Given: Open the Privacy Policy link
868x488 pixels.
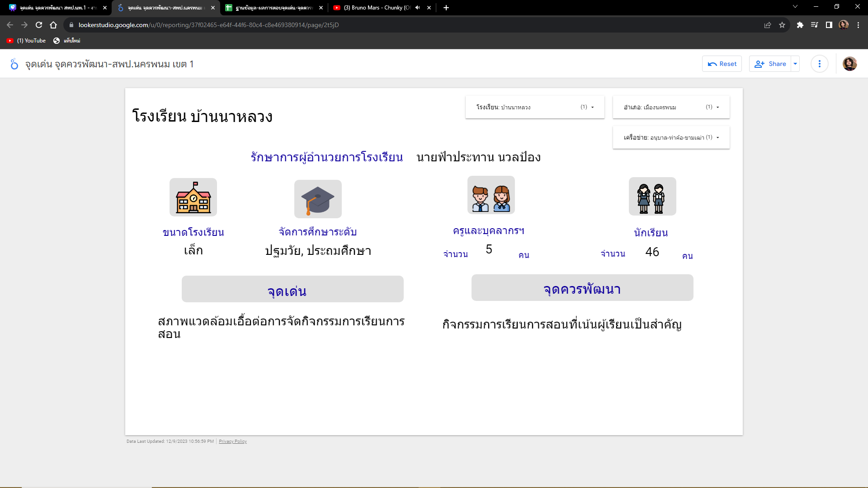Looking at the screenshot, I should point(232,441).
